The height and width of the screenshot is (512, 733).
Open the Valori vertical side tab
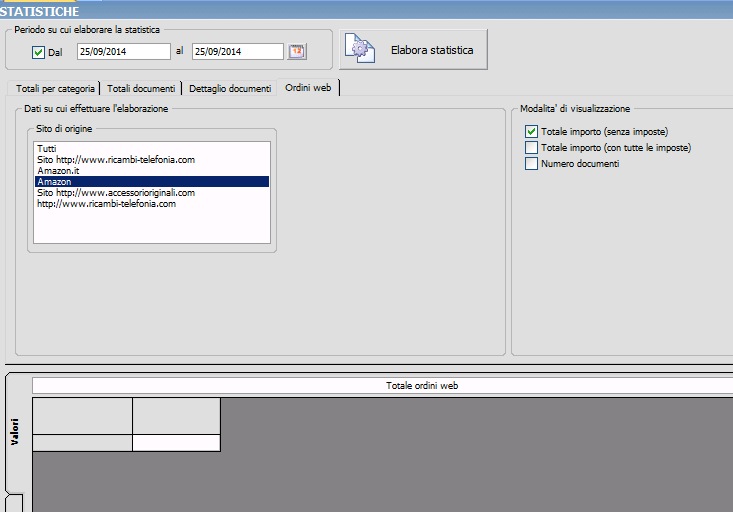15,431
